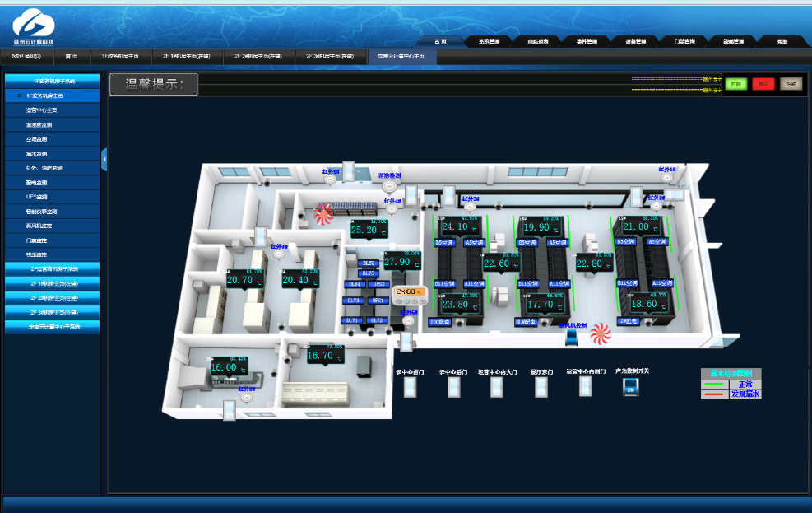Screen dimensions: 812x513
Task: Click the red 发现漏水 legend line
Action: pos(714,394)
